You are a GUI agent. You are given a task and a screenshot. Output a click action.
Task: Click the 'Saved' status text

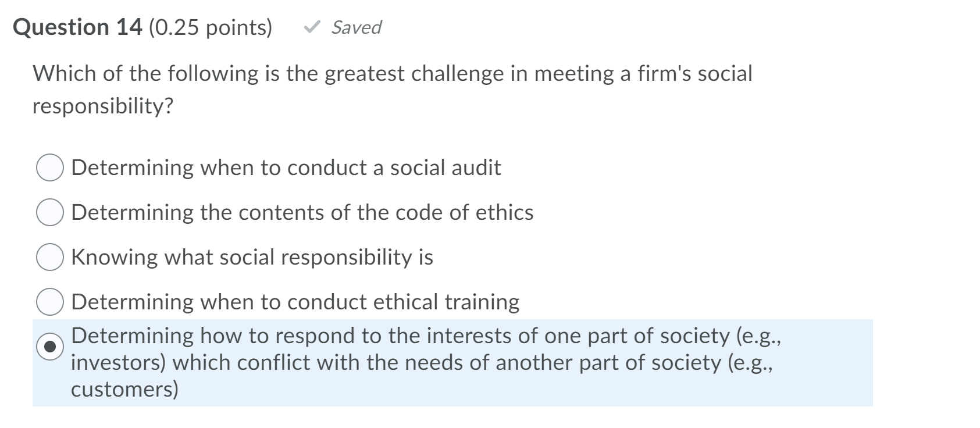[x=356, y=27]
